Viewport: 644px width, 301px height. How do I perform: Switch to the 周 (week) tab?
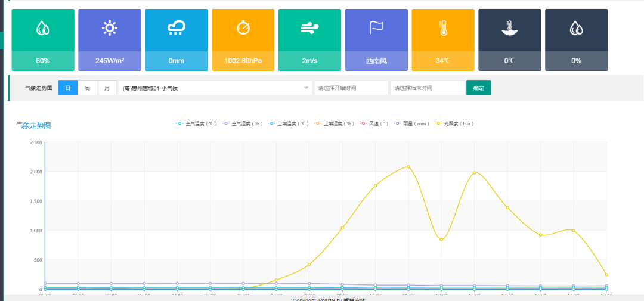tap(87, 88)
